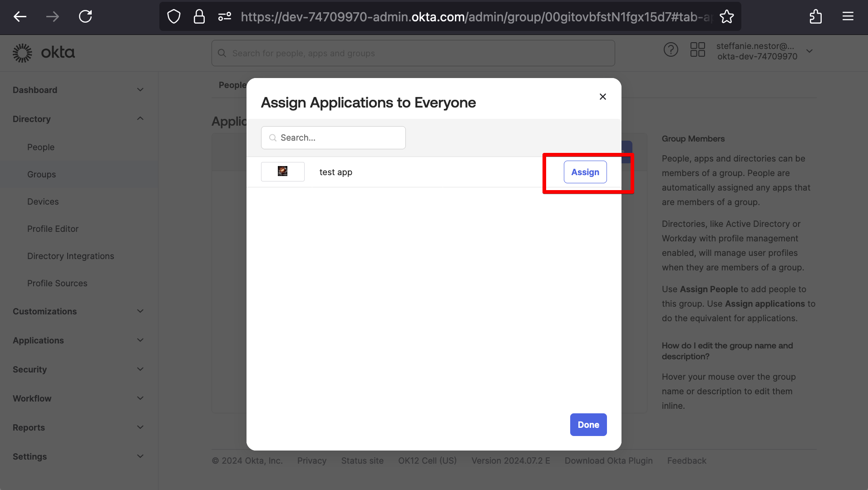The image size is (868, 490).
Task: Reload the page with refresh icon
Action: (85, 17)
